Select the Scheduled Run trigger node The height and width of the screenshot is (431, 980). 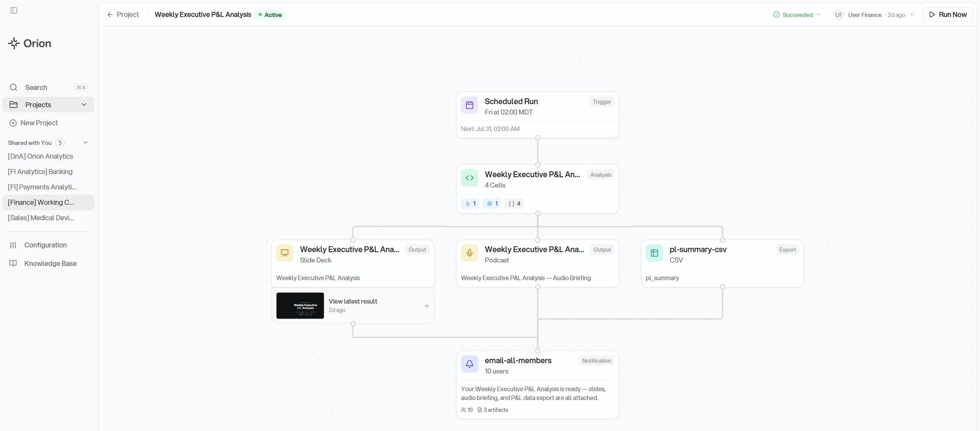click(x=538, y=115)
